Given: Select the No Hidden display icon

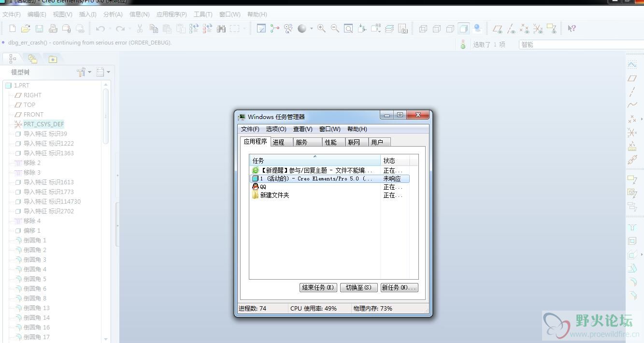Looking at the screenshot, I should point(450,29).
